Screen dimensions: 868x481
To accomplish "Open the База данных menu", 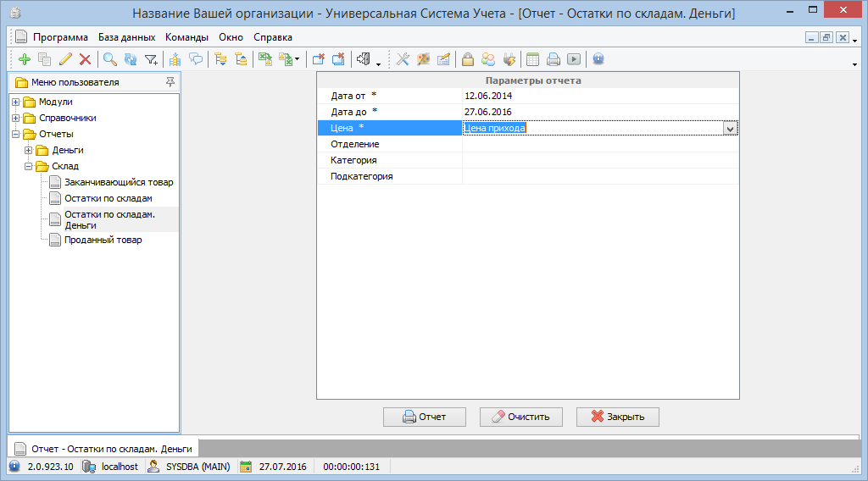I will tap(126, 37).
